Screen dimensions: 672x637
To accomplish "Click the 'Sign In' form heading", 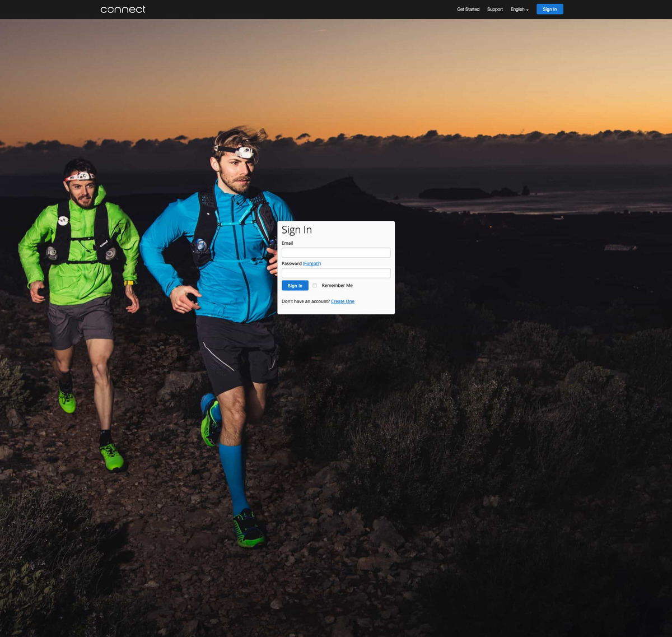I will point(297,230).
